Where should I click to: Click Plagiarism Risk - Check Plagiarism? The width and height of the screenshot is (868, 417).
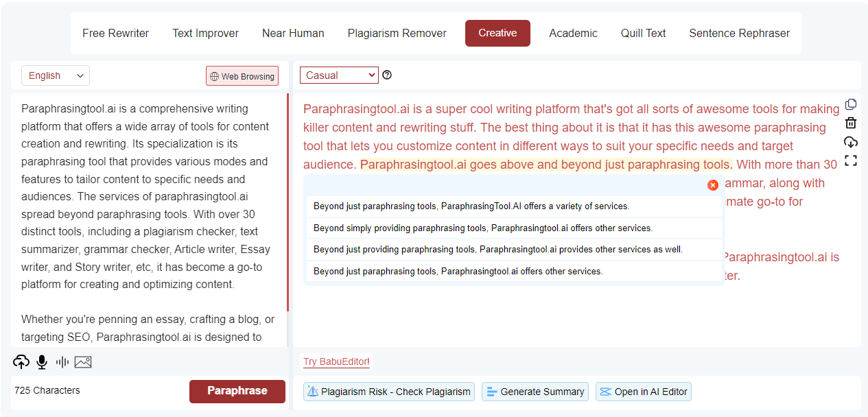pos(389,392)
